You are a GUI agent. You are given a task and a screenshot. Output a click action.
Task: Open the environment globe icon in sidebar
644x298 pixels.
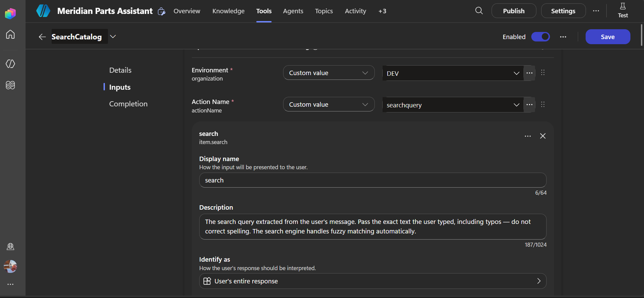pyautogui.click(x=11, y=246)
